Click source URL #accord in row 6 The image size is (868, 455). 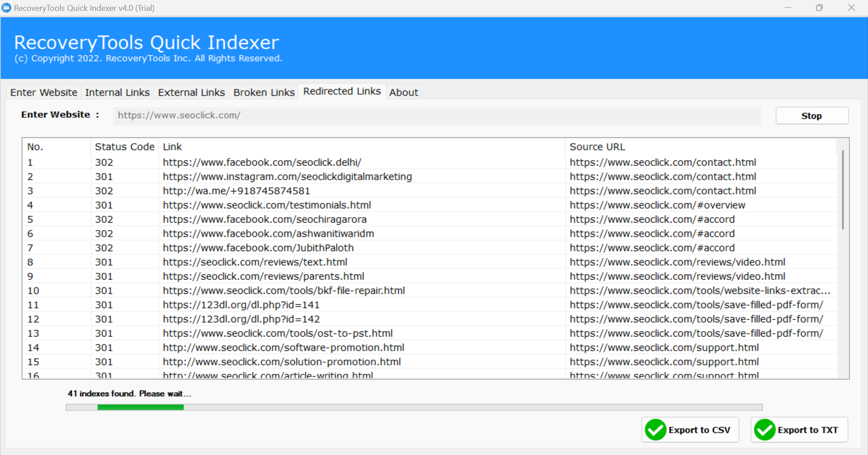pyautogui.click(x=652, y=234)
